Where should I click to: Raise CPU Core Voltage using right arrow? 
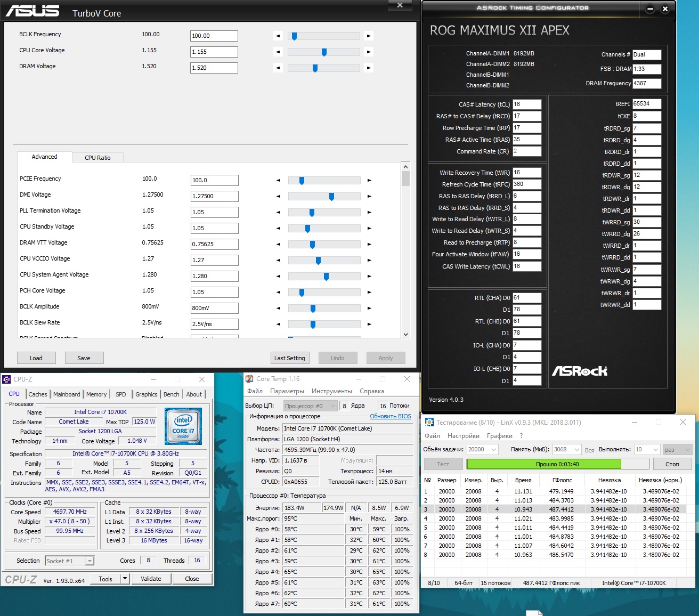(369, 52)
